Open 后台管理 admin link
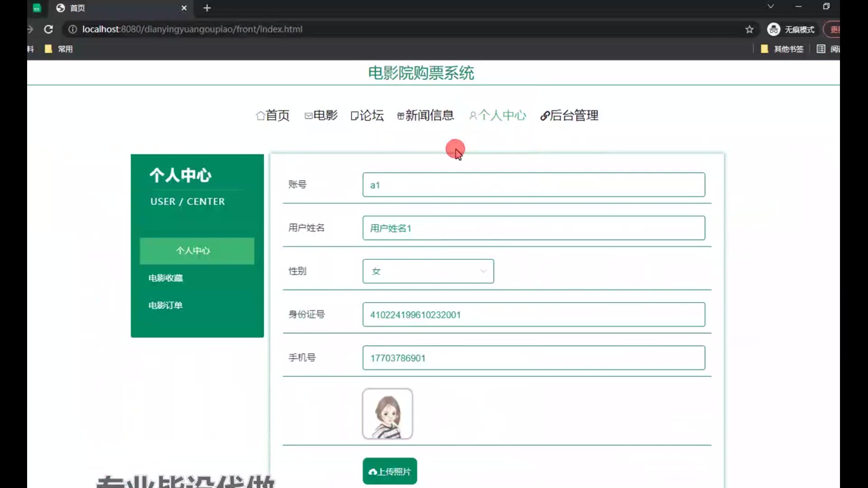Screen dimensions: 868x488 (569, 116)
